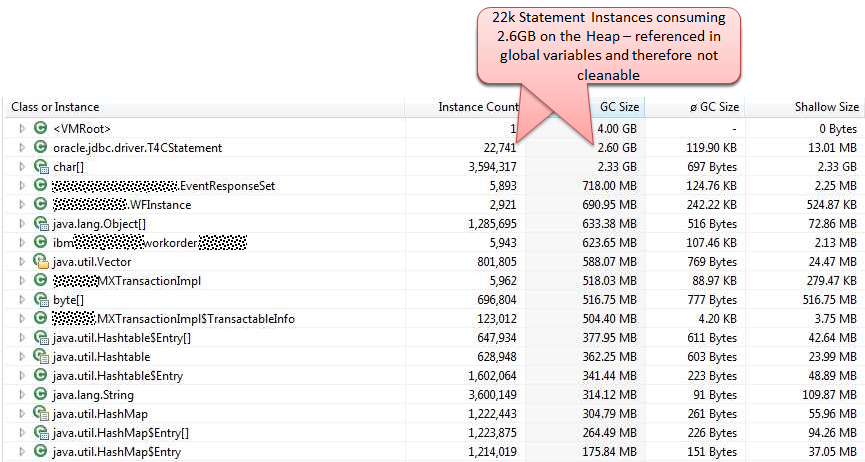Expand the WFInstance class row
The height and width of the screenshot is (462, 865).
[22, 204]
